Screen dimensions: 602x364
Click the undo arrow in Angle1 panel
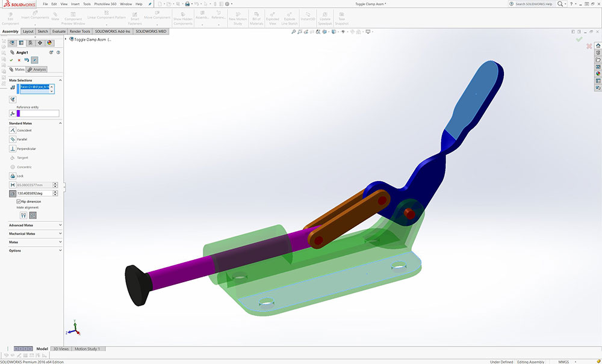26,60
